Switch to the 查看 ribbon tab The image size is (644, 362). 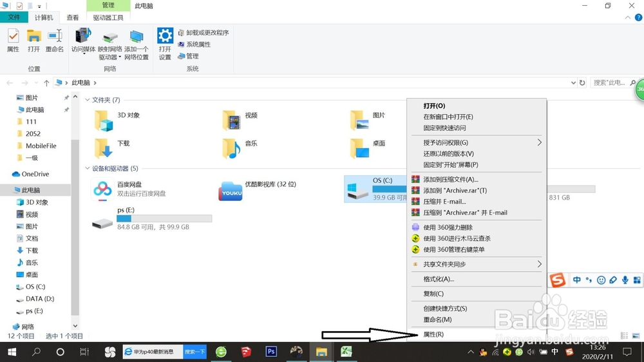73,17
